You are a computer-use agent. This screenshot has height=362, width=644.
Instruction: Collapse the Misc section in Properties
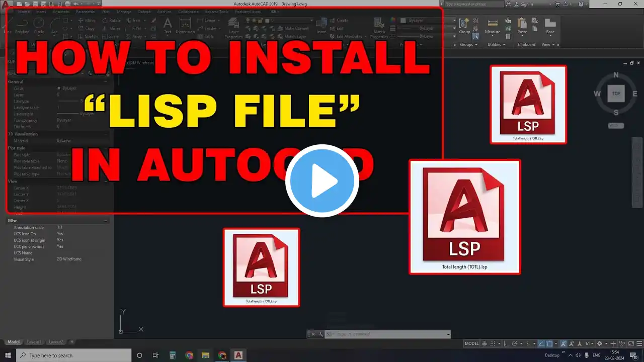pyautogui.click(x=105, y=221)
